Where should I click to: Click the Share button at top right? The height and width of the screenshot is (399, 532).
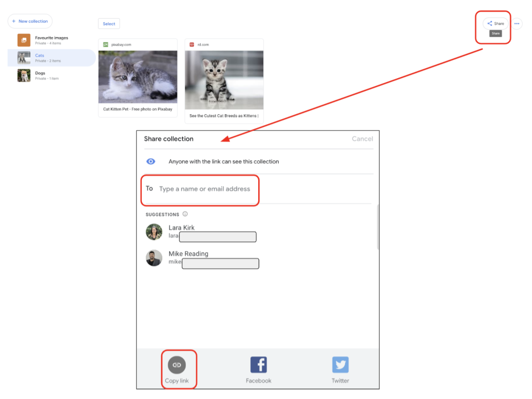[495, 23]
